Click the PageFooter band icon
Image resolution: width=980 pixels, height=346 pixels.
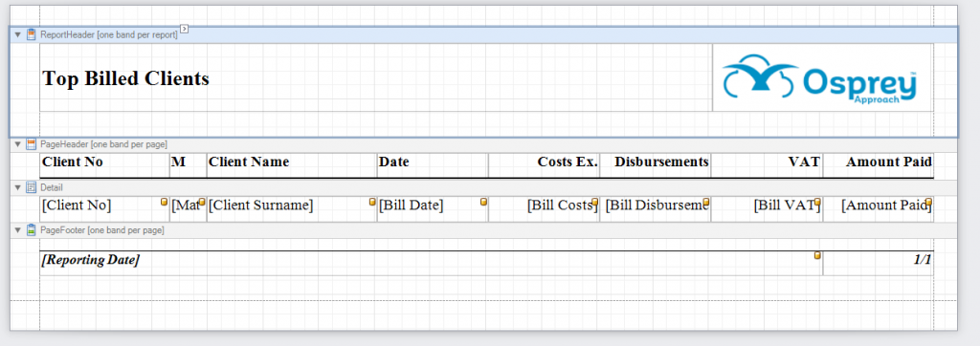point(32,230)
